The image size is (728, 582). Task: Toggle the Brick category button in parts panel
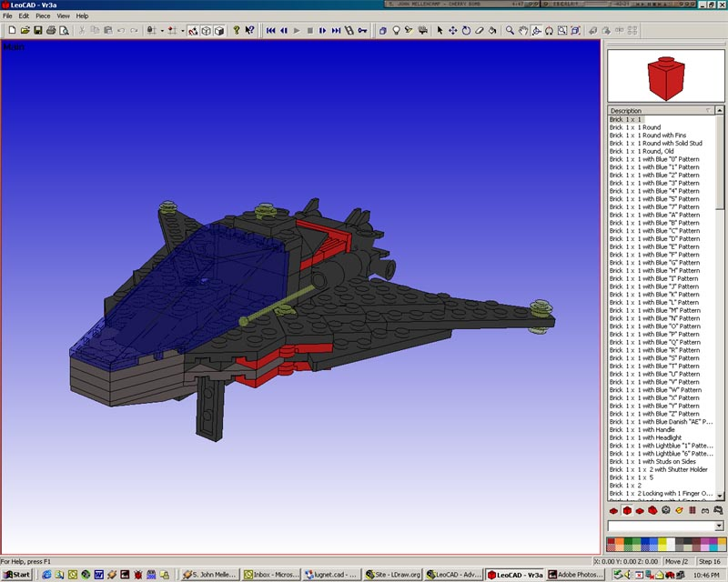click(626, 511)
